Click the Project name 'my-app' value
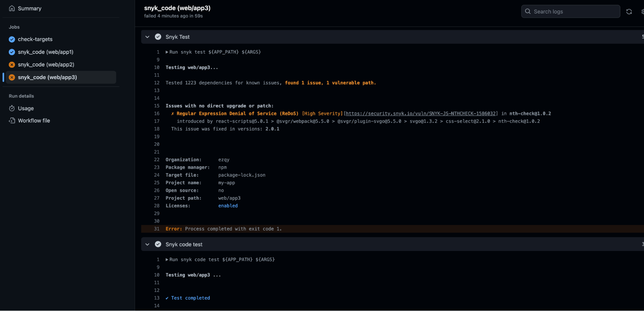The width and height of the screenshot is (644, 311). click(226, 183)
